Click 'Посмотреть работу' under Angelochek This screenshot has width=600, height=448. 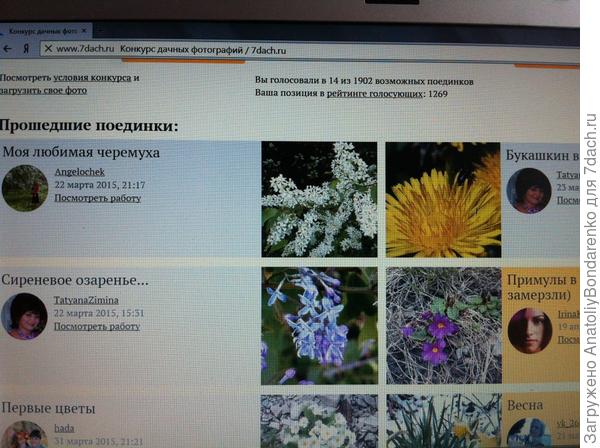click(97, 198)
